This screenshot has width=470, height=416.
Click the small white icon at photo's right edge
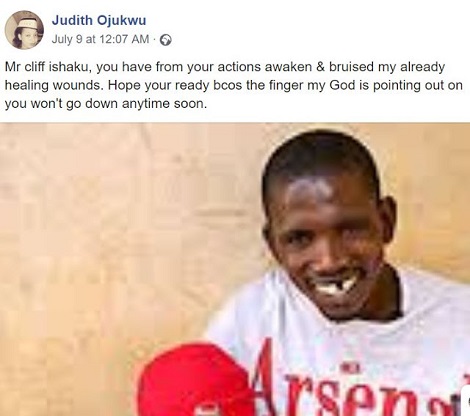pos(465,401)
